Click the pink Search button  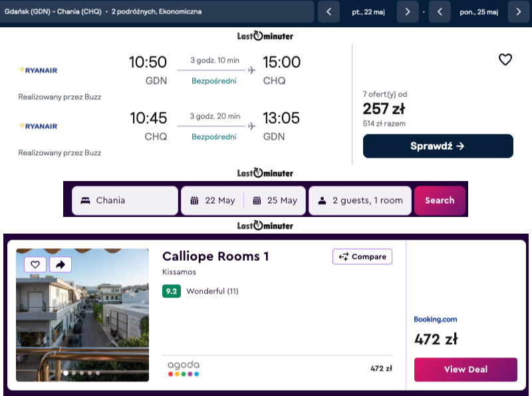tap(440, 200)
